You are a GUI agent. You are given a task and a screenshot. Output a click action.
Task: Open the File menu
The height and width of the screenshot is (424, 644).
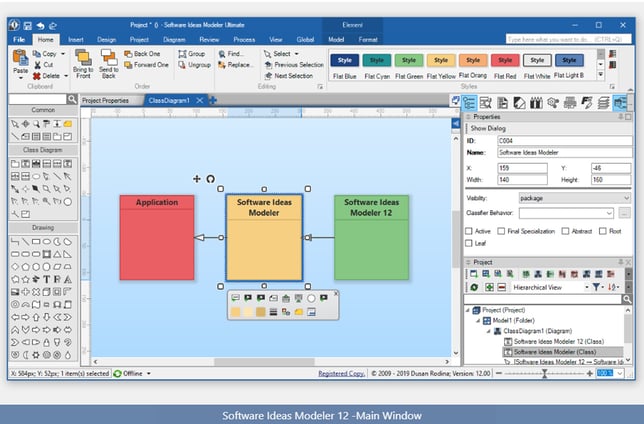19,39
